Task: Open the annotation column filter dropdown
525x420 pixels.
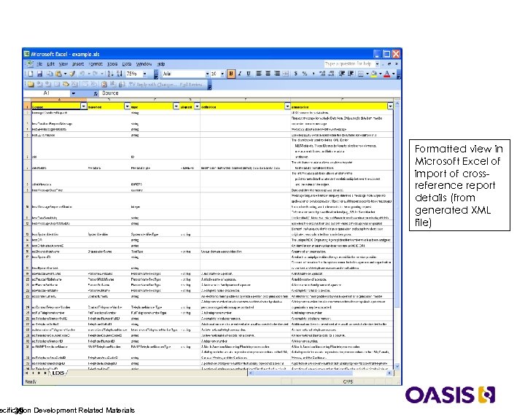Action: (390, 106)
